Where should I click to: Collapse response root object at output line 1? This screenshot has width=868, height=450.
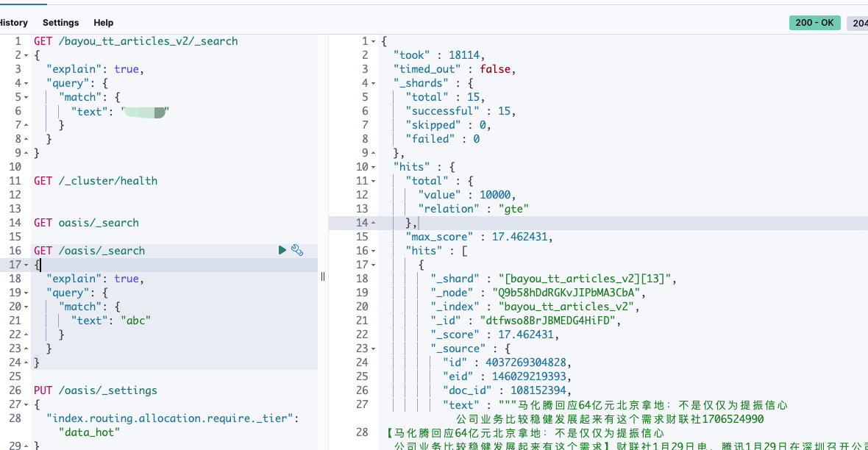(x=373, y=41)
